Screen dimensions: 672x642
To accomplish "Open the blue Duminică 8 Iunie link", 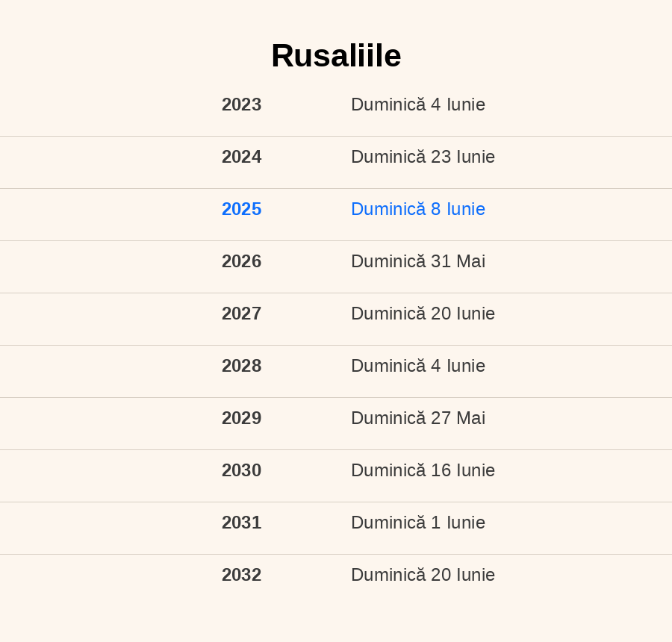I will tap(418, 209).
